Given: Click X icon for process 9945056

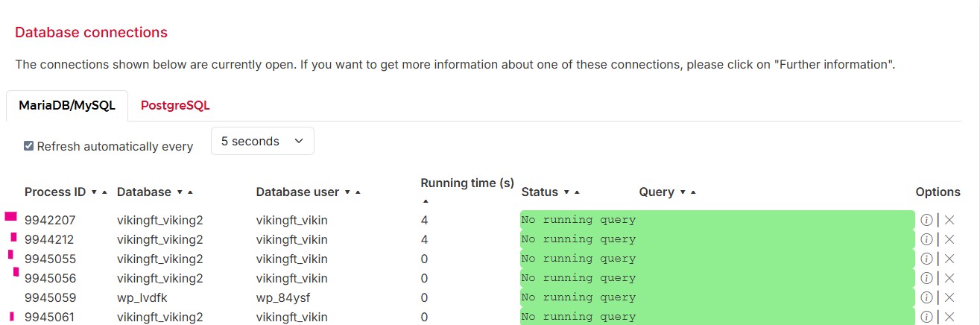Looking at the screenshot, I should coord(949,278).
